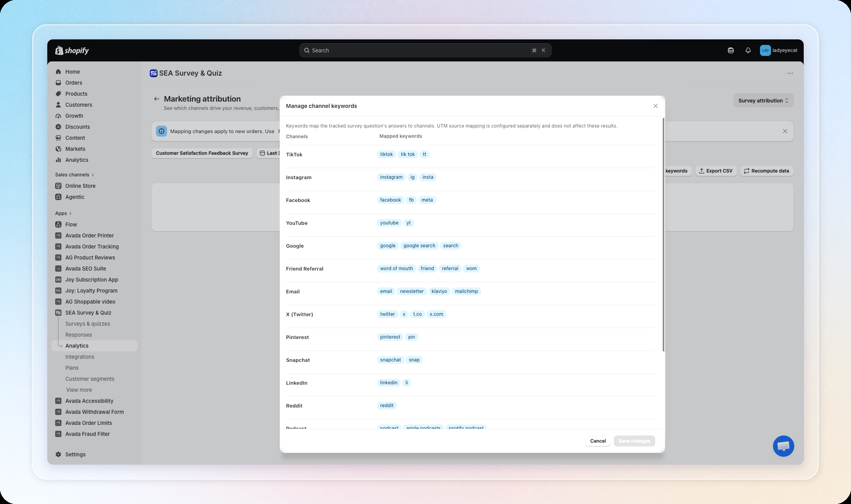
Task: Click the back arrow beside Marketing attribution
Action: click(x=157, y=99)
